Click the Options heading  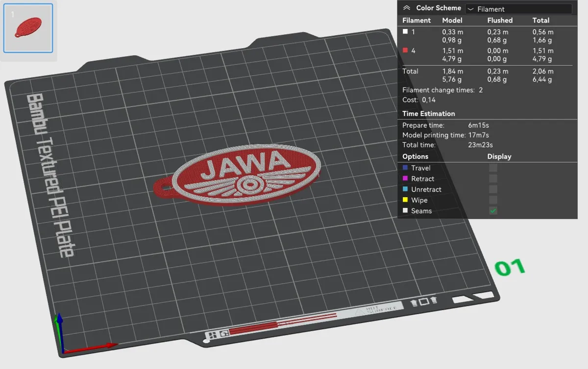[416, 157]
